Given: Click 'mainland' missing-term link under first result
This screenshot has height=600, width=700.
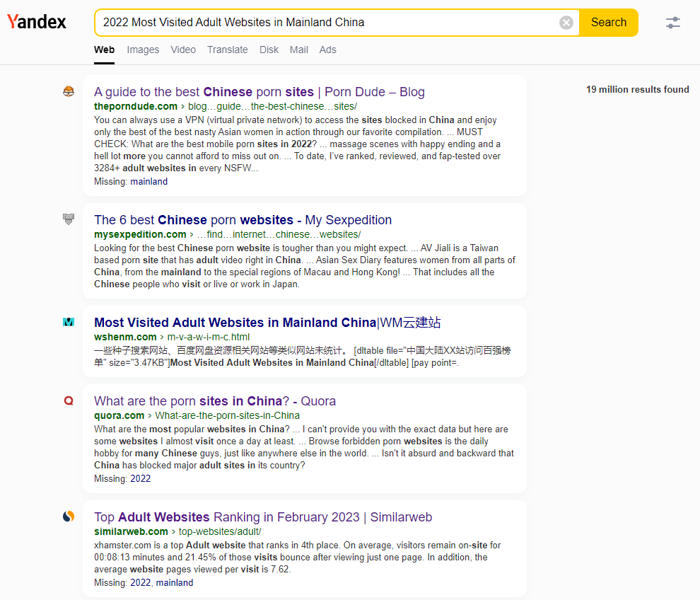Looking at the screenshot, I should [x=148, y=181].
